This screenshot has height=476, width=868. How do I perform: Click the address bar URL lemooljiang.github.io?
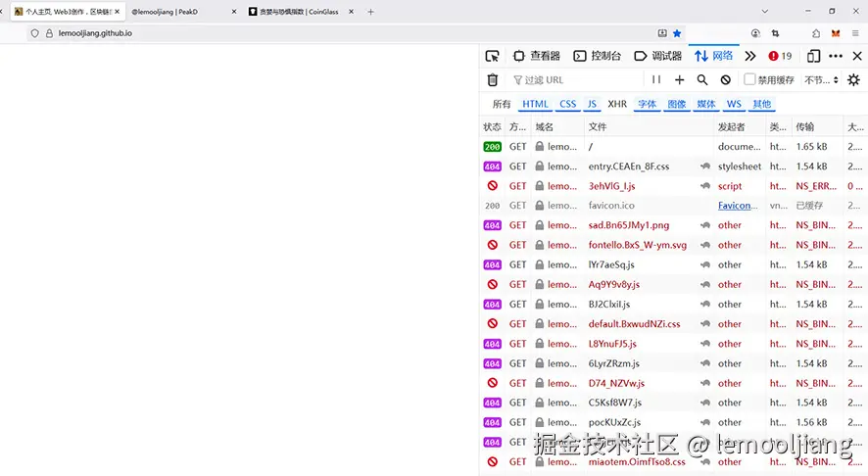[95, 33]
